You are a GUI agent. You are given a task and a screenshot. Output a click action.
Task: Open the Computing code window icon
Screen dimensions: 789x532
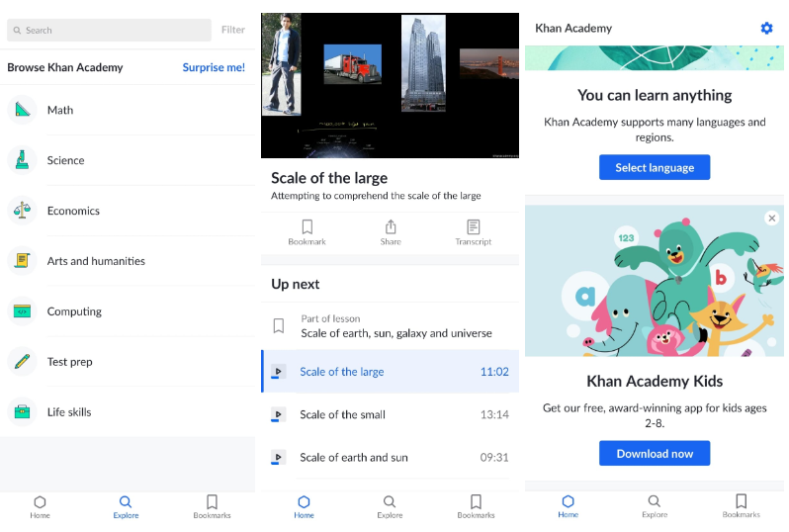click(22, 311)
